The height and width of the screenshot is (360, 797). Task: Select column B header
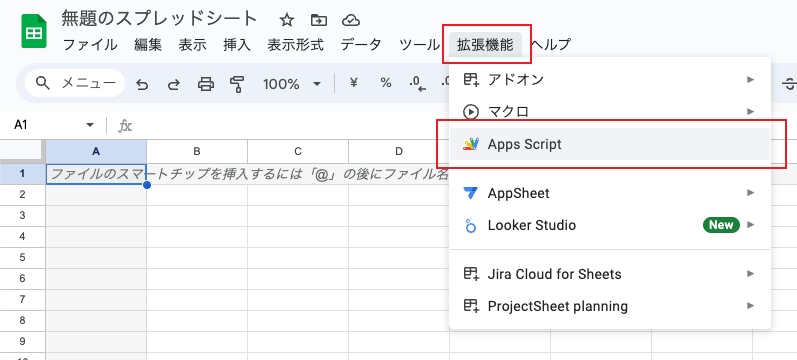197,151
